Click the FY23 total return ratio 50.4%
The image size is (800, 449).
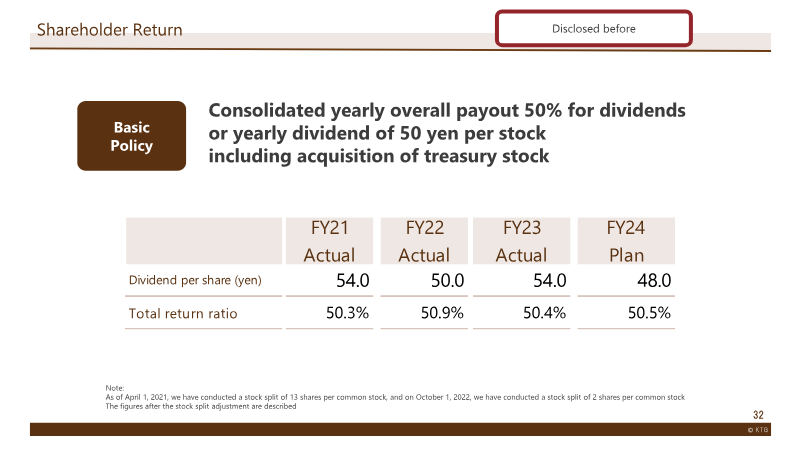pos(544,313)
